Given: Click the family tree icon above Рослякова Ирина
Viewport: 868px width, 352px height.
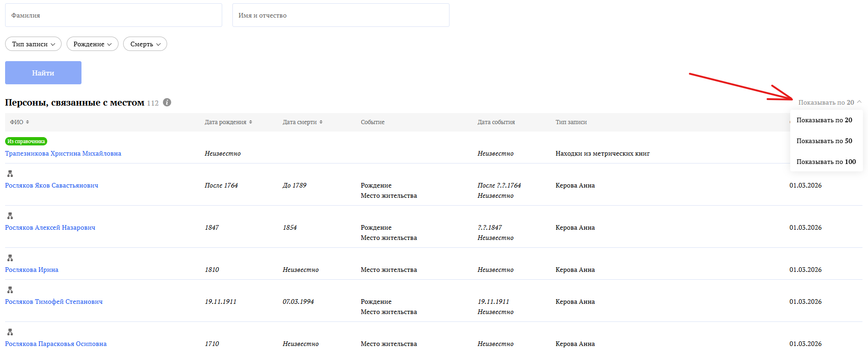Looking at the screenshot, I should [10, 258].
